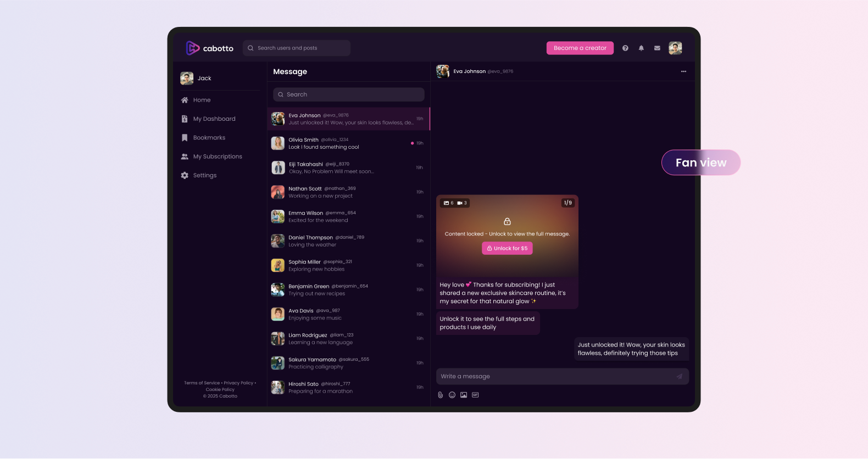This screenshot has width=868, height=459.
Task: Click the cabotto logo icon
Action: tap(192, 48)
